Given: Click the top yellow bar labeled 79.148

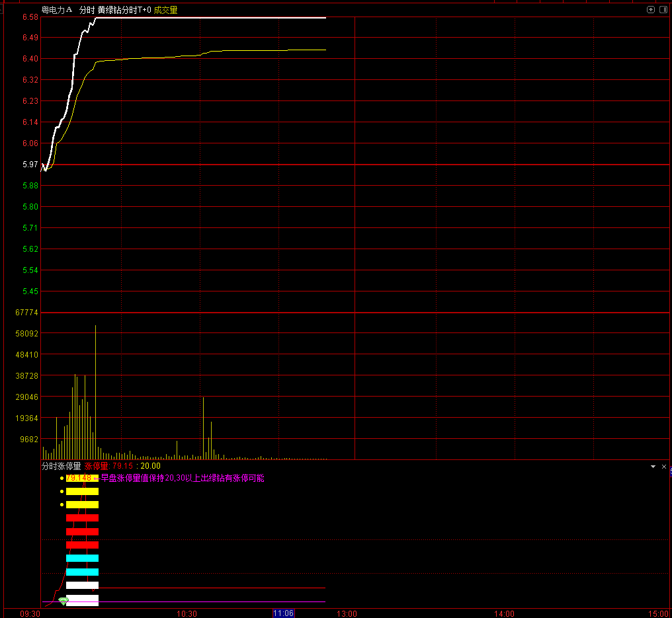Looking at the screenshot, I should 82,478.
